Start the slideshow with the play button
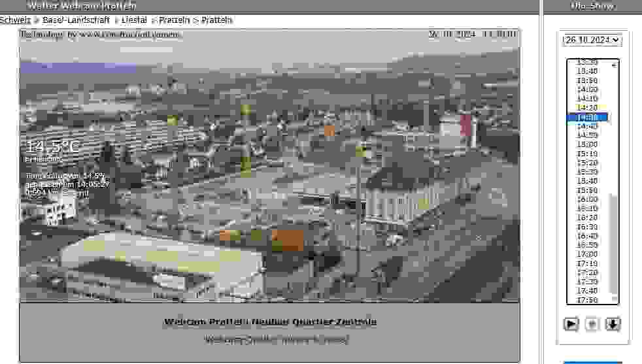Image resolution: width=642 pixels, height=364 pixels. [x=571, y=324]
